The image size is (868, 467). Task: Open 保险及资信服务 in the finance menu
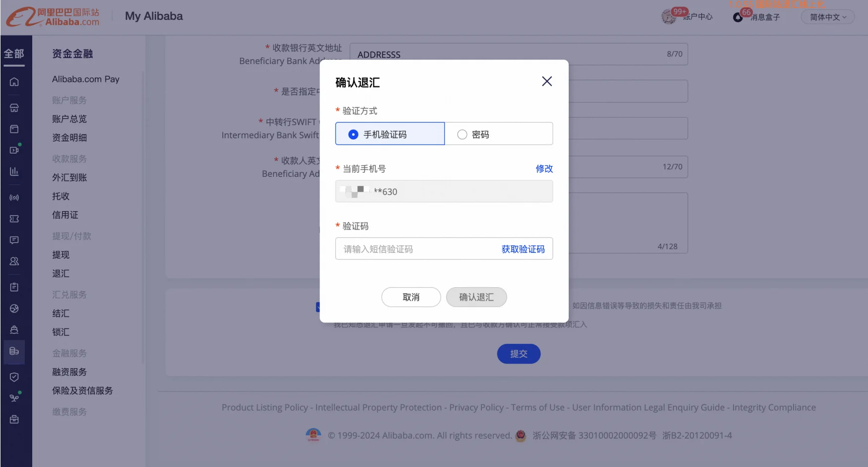coord(82,391)
